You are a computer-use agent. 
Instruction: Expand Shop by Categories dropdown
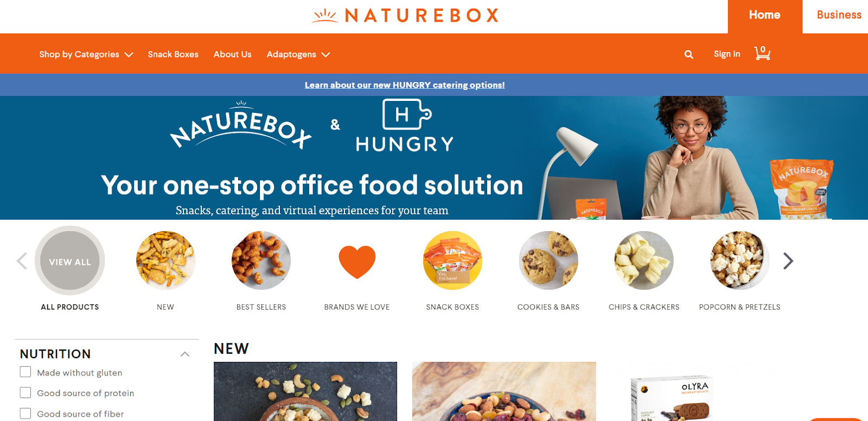pyautogui.click(x=86, y=54)
